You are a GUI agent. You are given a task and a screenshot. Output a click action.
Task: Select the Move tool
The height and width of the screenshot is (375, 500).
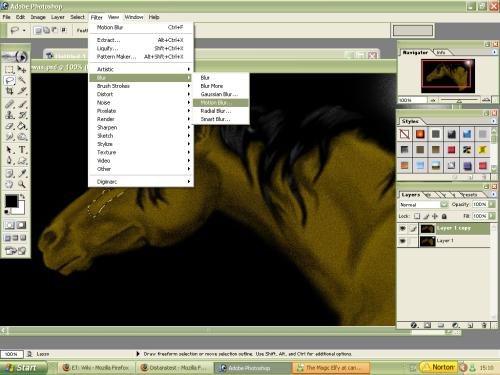22,69
